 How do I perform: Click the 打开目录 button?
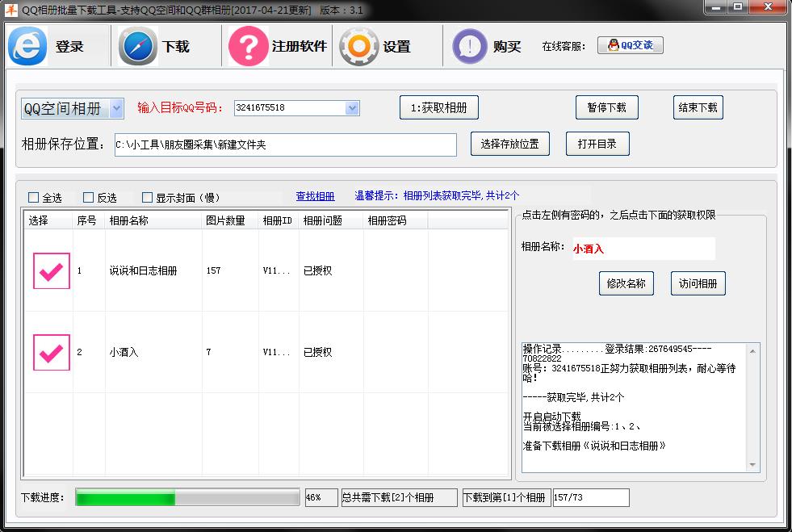pos(597,144)
